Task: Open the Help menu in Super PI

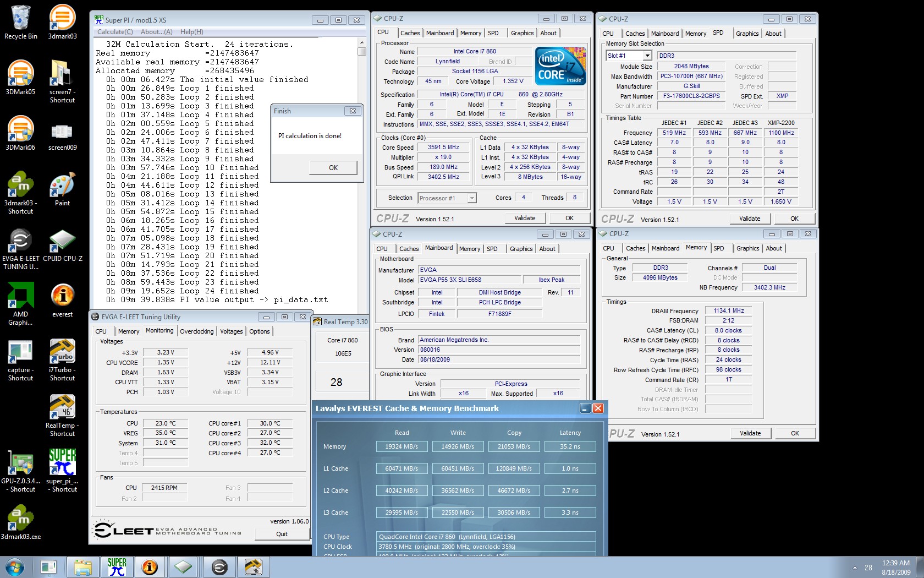Action: tap(191, 32)
